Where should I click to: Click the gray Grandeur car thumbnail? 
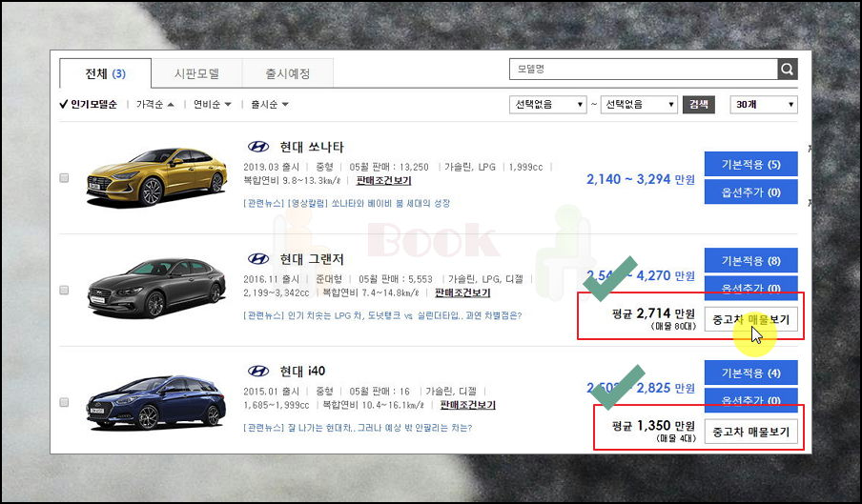point(156,289)
